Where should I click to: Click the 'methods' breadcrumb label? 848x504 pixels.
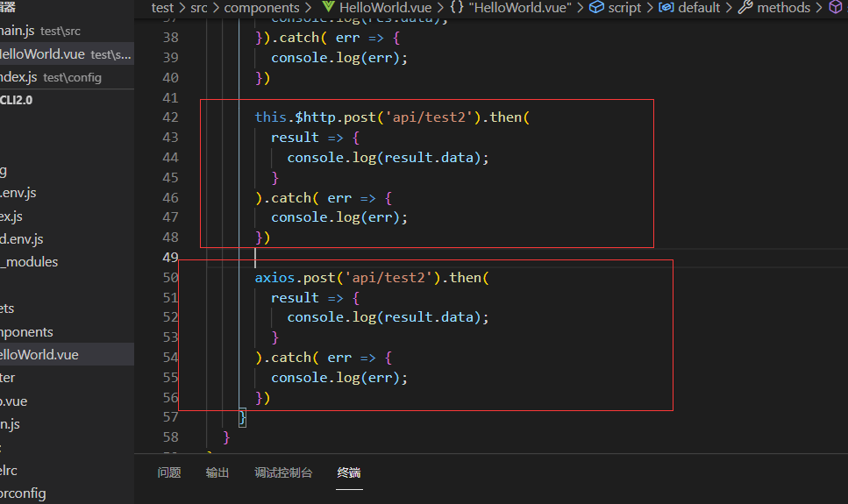(x=784, y=8)
